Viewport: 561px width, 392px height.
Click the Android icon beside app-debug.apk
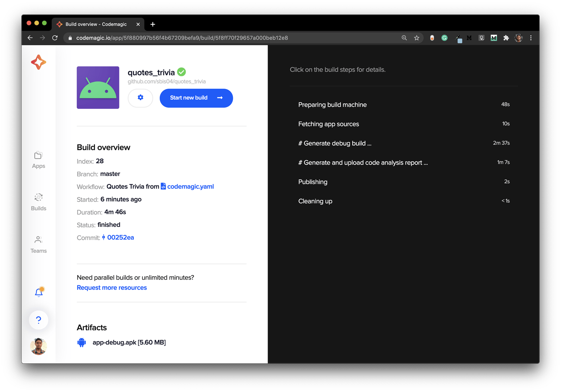coord(82,342)
